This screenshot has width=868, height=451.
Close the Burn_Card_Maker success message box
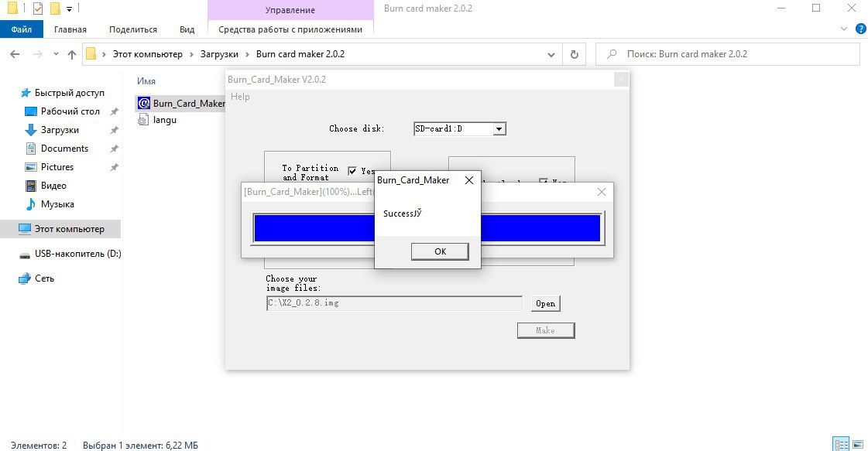469,180
